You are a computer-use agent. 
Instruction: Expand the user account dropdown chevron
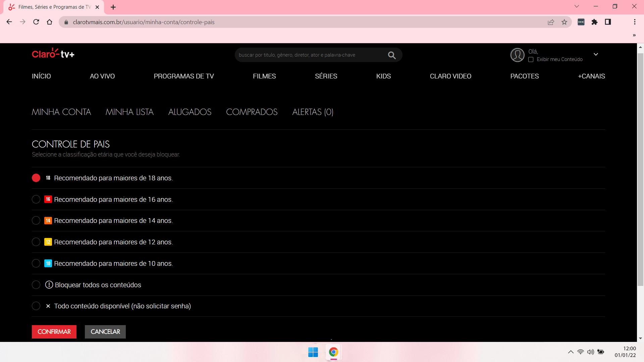(x=596, y=54)
